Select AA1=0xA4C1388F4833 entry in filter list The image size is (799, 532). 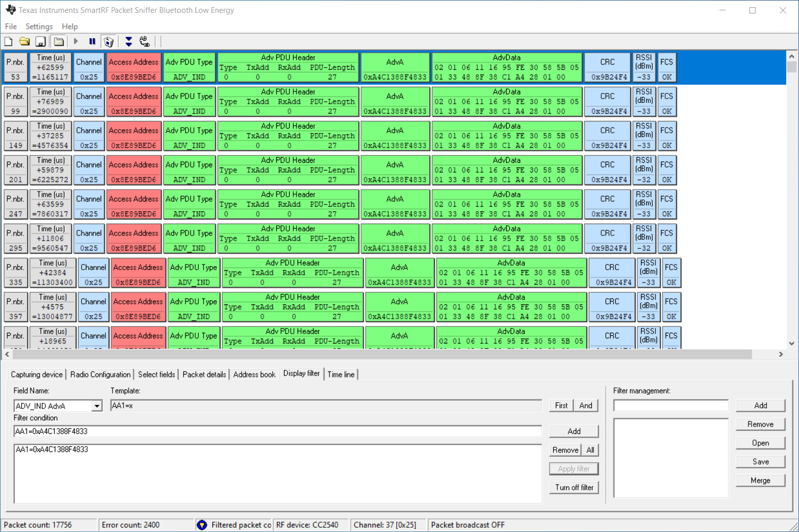click(52, 449)
